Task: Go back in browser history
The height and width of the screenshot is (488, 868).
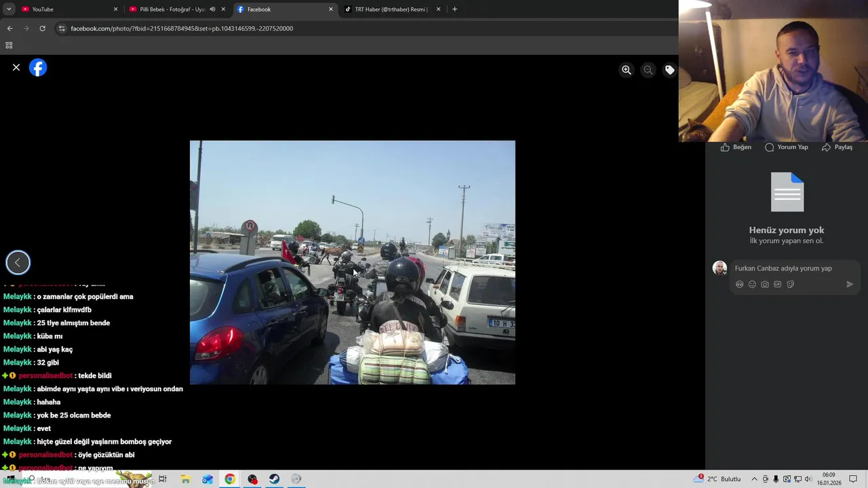Action: (9, 28)
